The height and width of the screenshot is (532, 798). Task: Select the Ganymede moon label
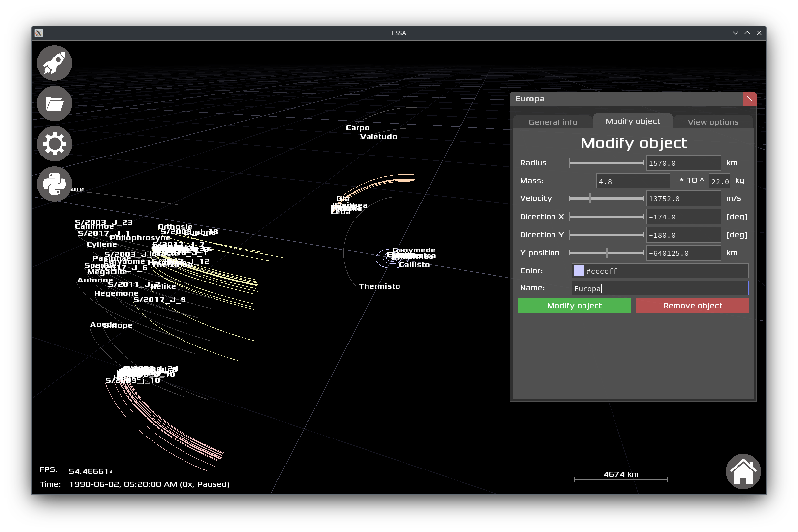[414, 250]
